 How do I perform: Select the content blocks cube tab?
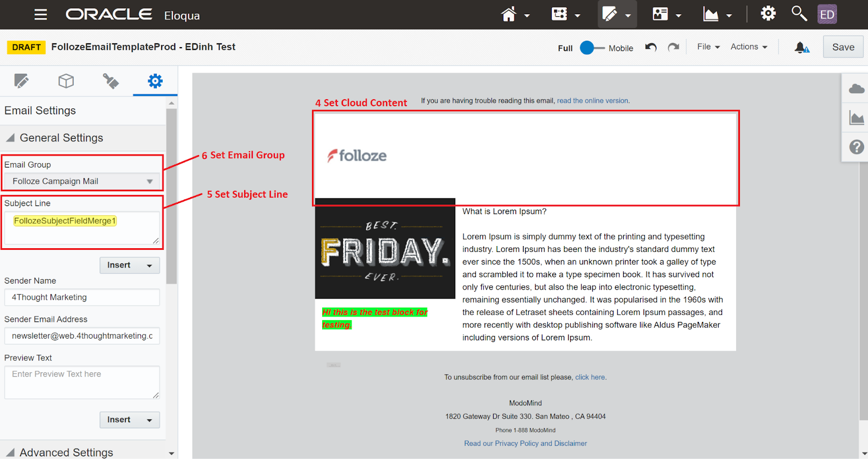[x=66, y=81]
